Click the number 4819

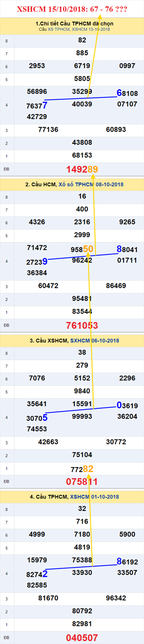[82, 547]
